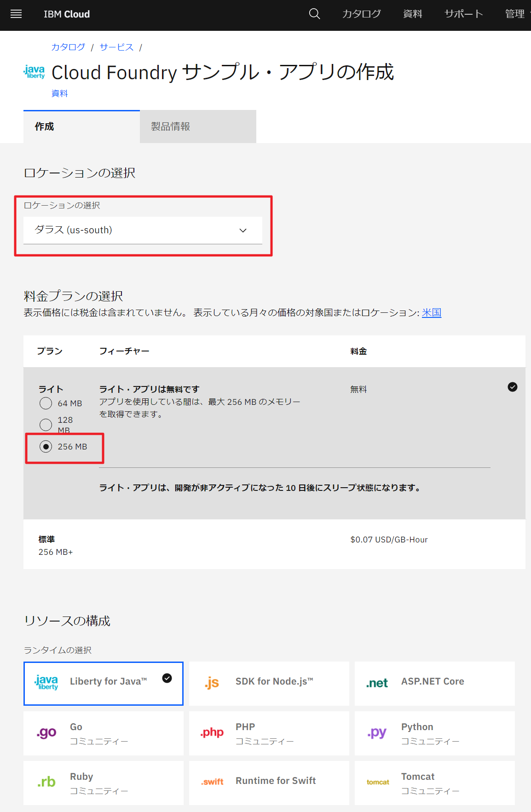Click the フィーチャー column header

coord(124,351)
